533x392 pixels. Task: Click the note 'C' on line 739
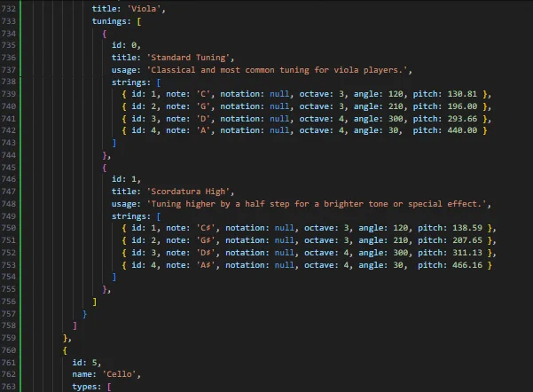(203, 94)
